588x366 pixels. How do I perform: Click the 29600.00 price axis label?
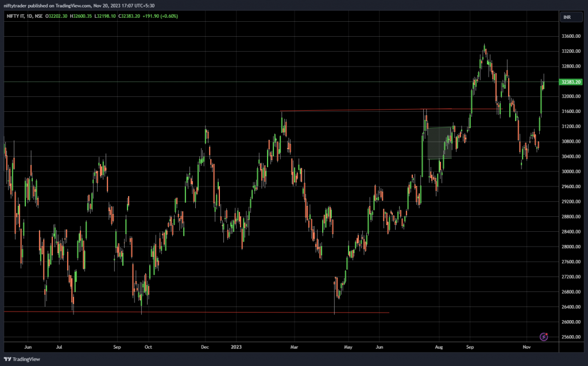tap(571, 186)
